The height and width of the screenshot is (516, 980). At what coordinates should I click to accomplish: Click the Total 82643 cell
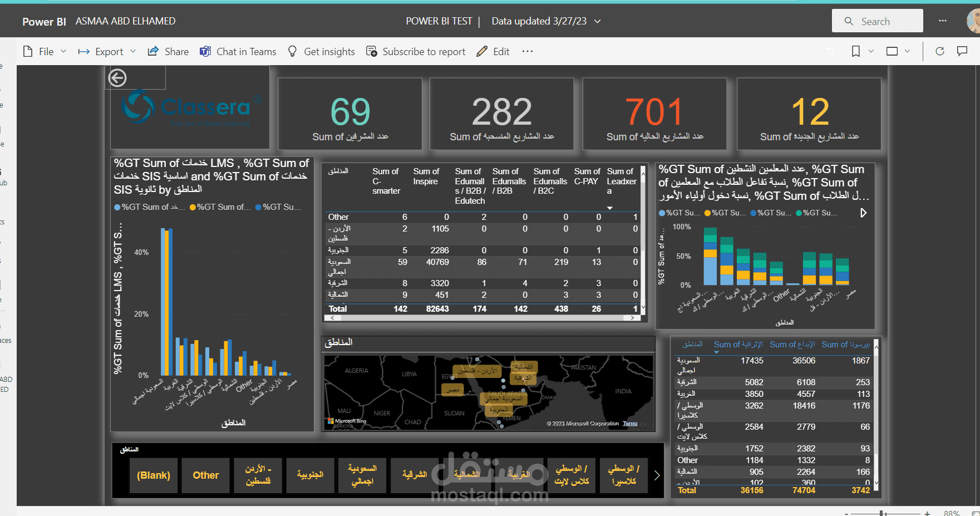point(437,309)
